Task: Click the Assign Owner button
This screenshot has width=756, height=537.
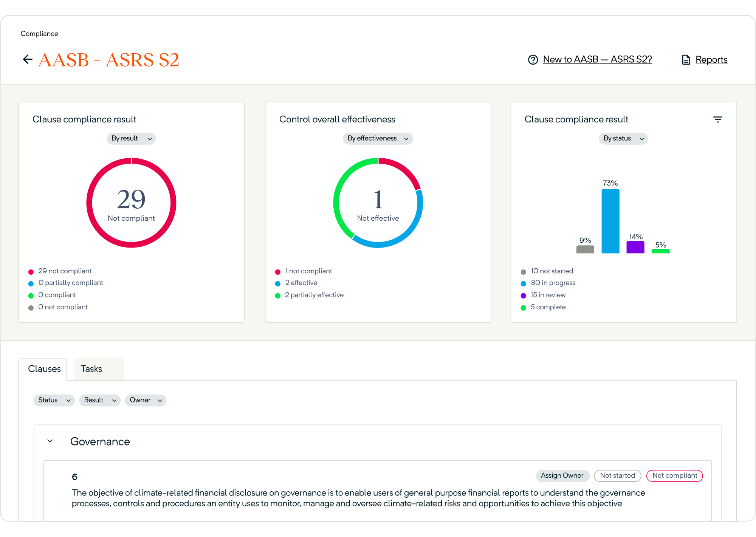Action: (x=562, y=476)
